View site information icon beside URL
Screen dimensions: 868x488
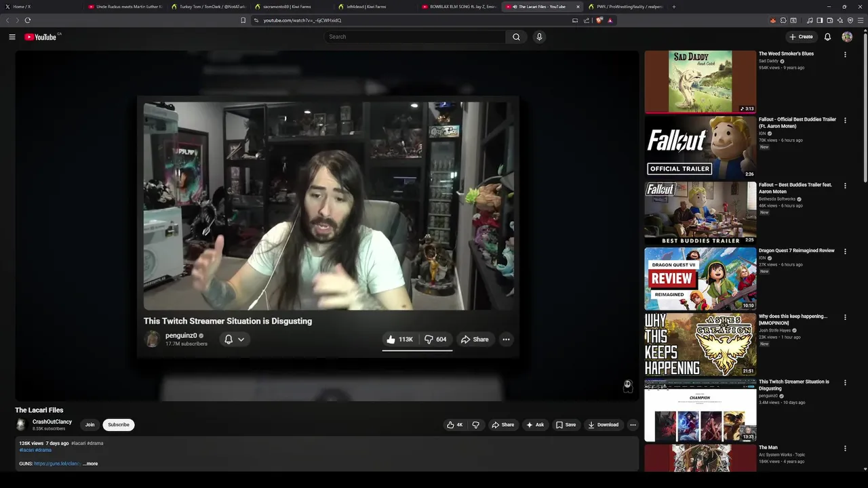tap(256, 20)
